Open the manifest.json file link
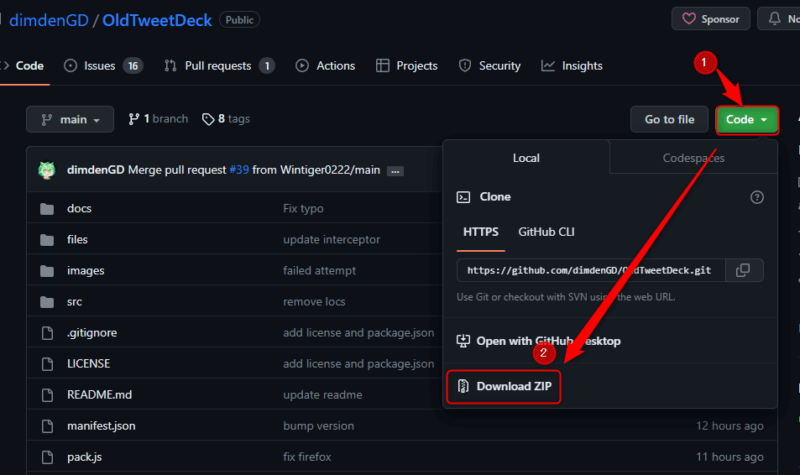This screenshot has width=800, height=475. (101, 426)
